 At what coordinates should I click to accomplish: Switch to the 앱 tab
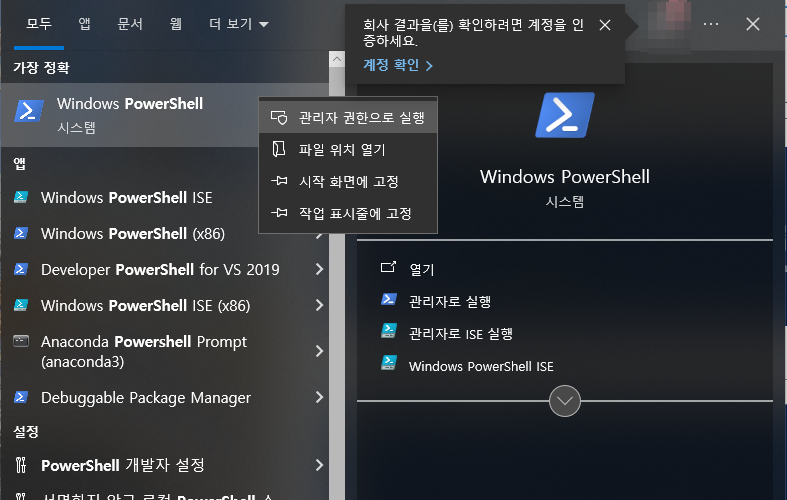tap(84, 24)
